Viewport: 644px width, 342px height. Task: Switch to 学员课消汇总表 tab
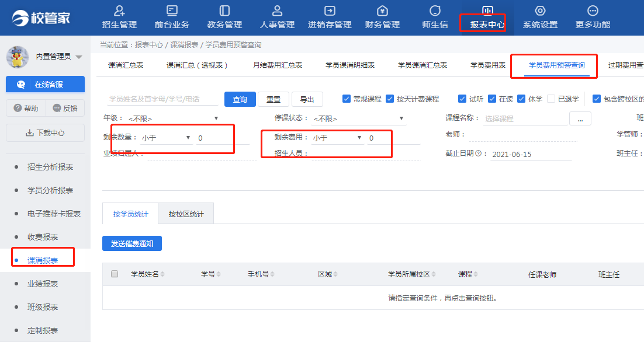[422, 65]
